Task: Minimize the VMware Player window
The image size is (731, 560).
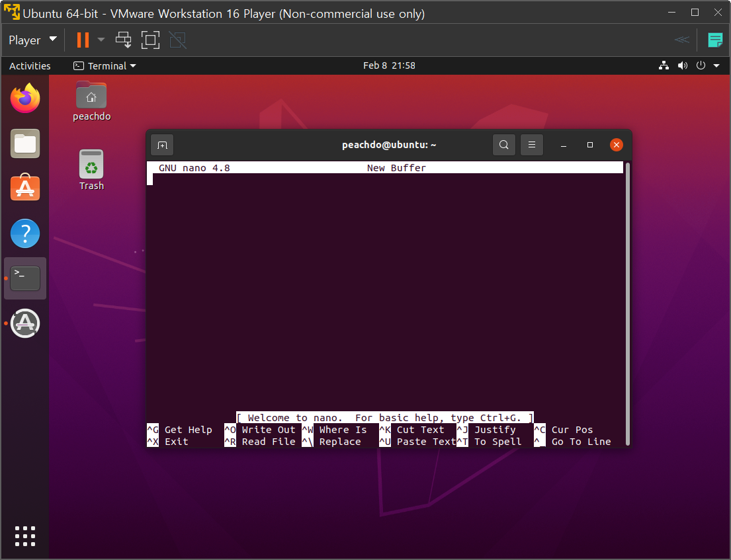Action: [x=672, y=13]
